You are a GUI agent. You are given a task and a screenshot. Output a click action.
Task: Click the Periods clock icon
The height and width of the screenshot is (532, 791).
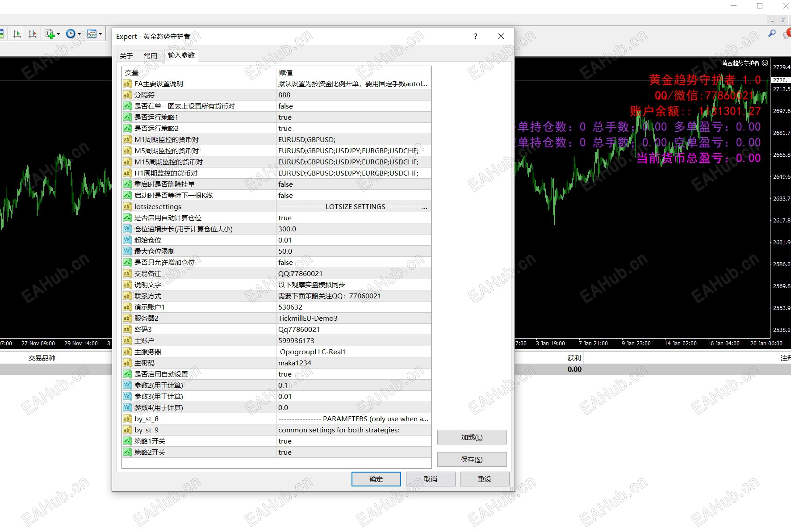click(x=71, y=34)
